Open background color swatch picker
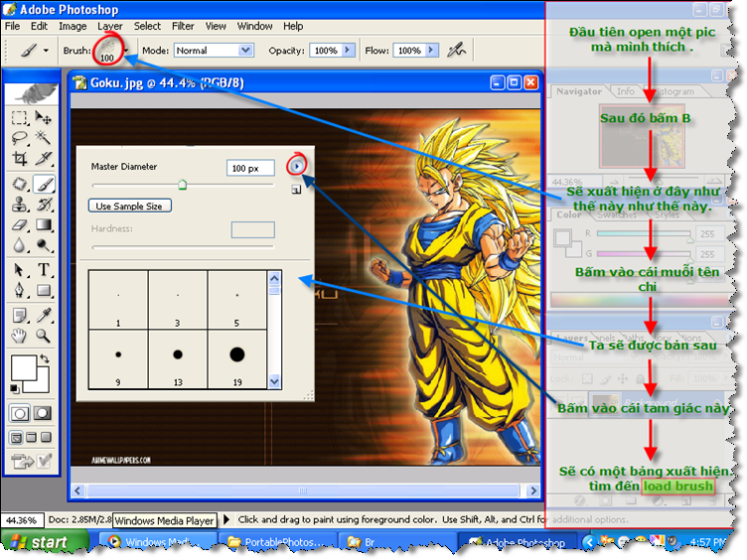This screenshot has height=560, width=747. 42,384
